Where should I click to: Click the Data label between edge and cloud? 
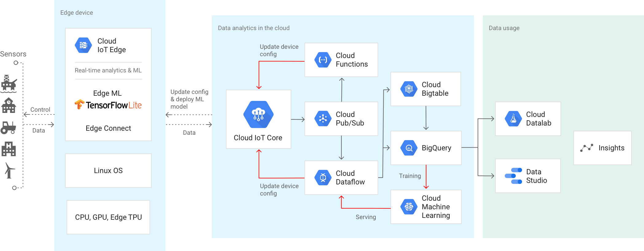[189, 133]
